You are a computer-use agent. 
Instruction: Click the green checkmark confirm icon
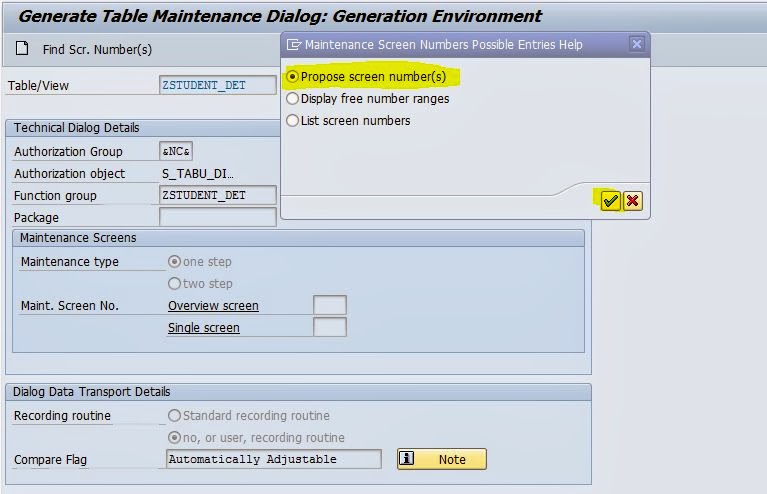(610, 201)
